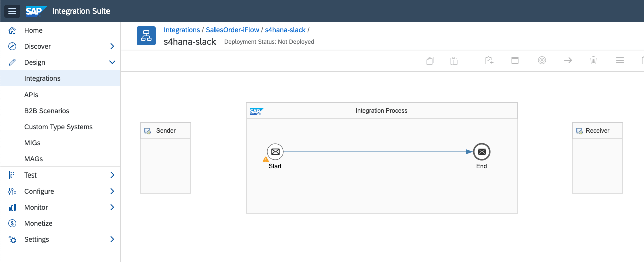Follow the Integrations breadcrumb link
Screen dimensions: 644x262
182,30
